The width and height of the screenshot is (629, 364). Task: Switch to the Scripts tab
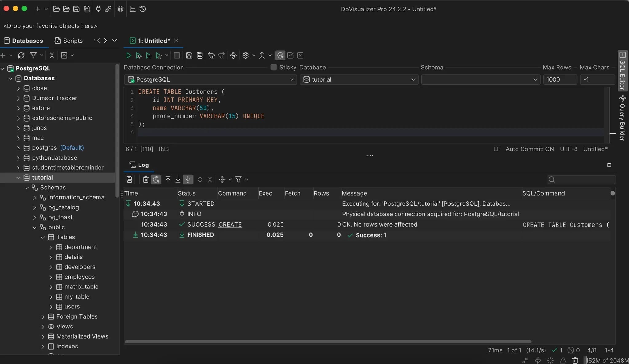pos(69,41)
